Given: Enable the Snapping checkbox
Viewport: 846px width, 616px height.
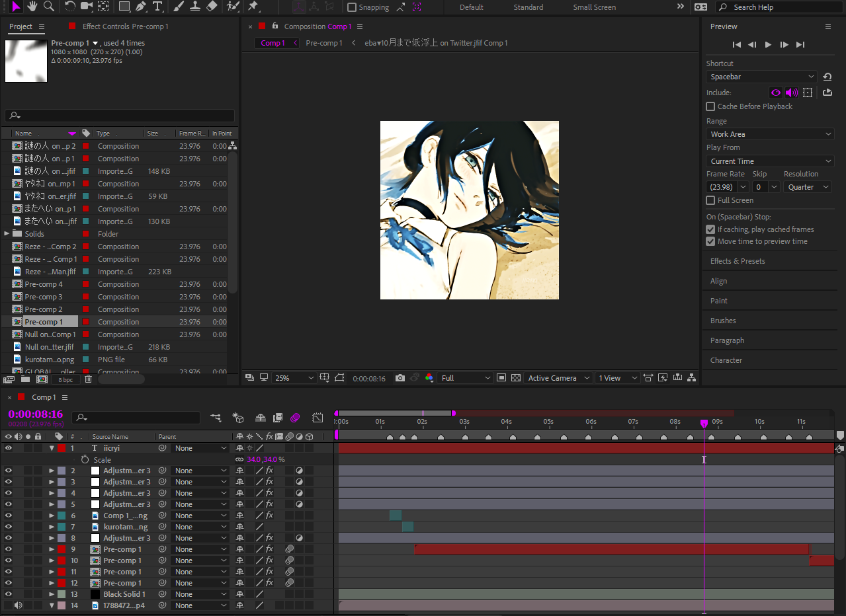Looking at the screenshot, I should (x=352, y=7).
